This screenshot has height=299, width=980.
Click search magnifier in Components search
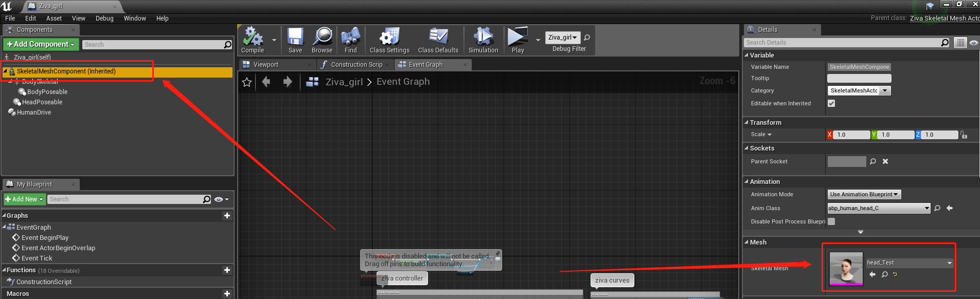228,45
